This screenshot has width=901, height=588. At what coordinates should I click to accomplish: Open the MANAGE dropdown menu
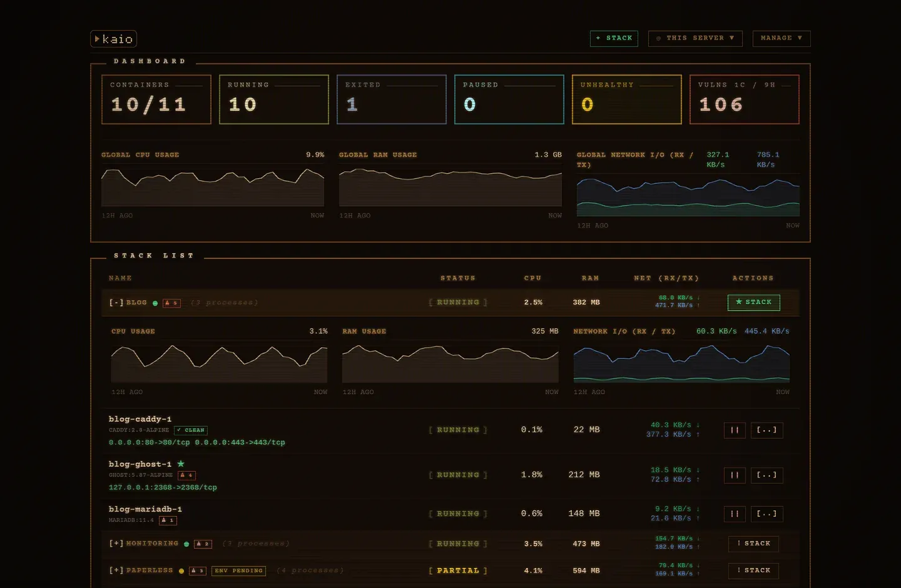[781, 38]
